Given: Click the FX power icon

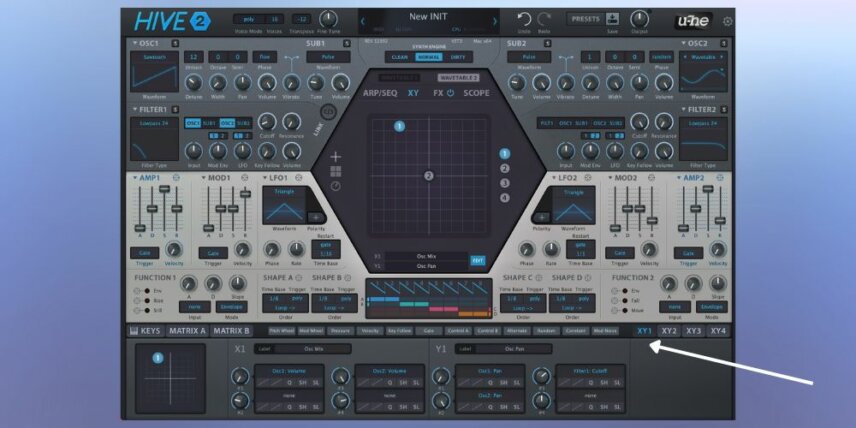Looking at the screenshot, I should pos(450,93).
